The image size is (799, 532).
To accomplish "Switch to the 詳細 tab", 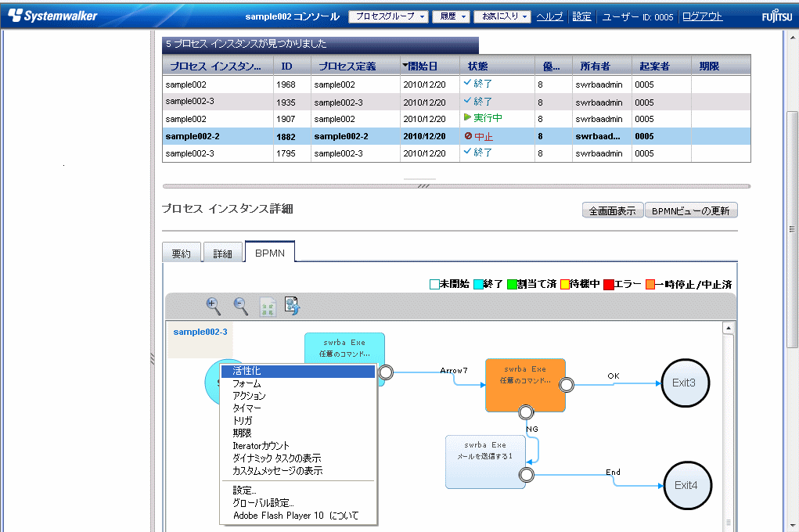I will coord(223,253).
